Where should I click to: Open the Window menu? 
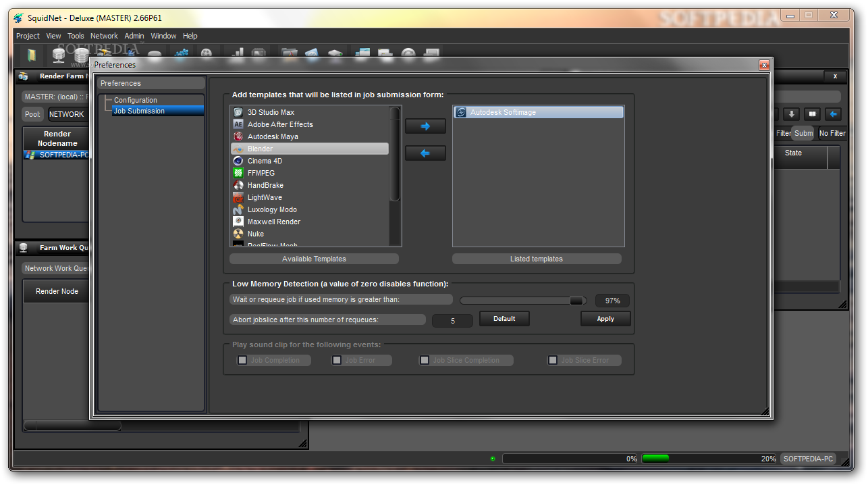point(163,36)
